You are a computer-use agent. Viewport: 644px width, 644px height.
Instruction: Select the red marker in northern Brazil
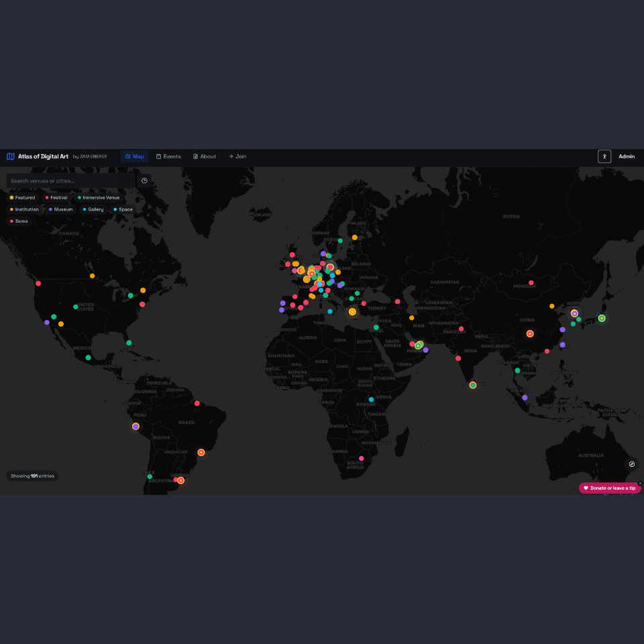tap(197, 403)
